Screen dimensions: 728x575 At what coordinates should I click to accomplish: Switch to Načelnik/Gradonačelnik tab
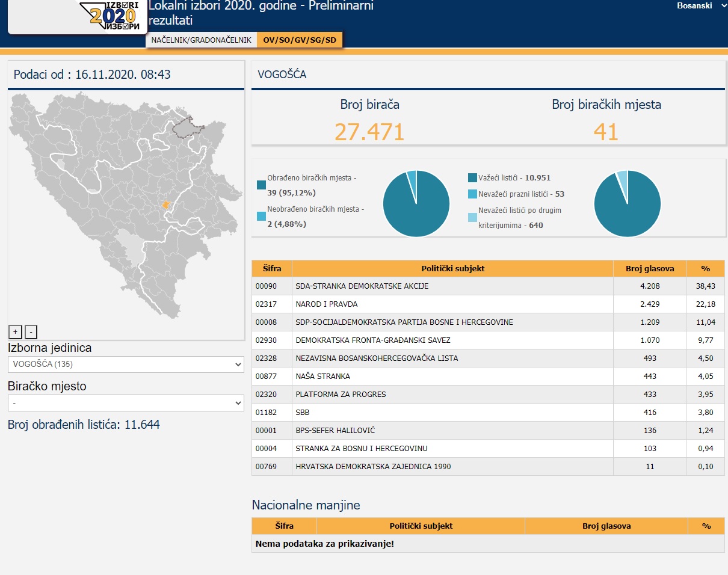[201, 40]
